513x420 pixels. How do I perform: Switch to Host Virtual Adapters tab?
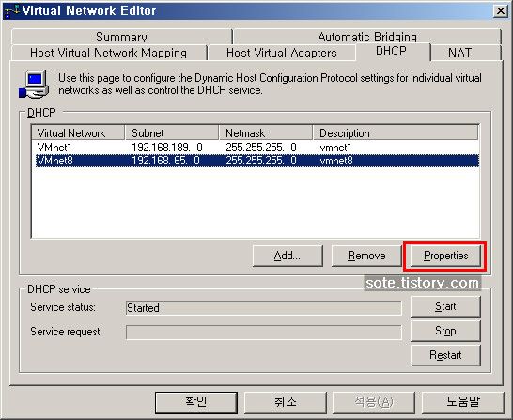coord(281,53)
